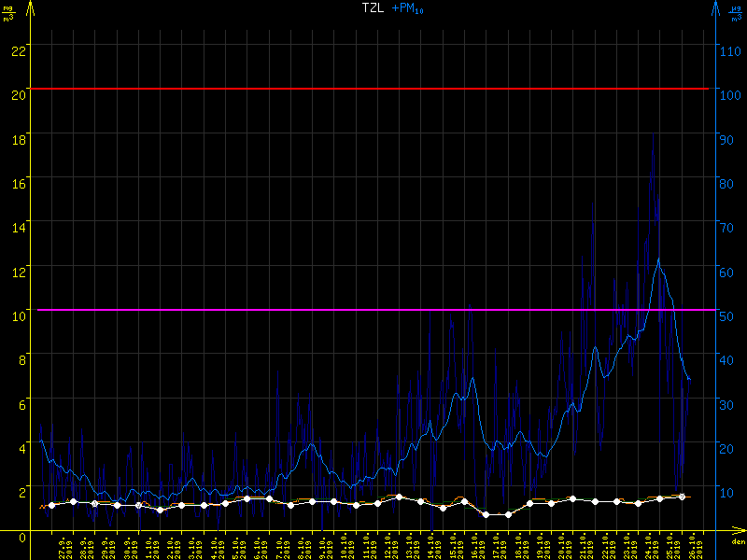
Task: Click the 110 label on right axis
Action: (732, 50)
